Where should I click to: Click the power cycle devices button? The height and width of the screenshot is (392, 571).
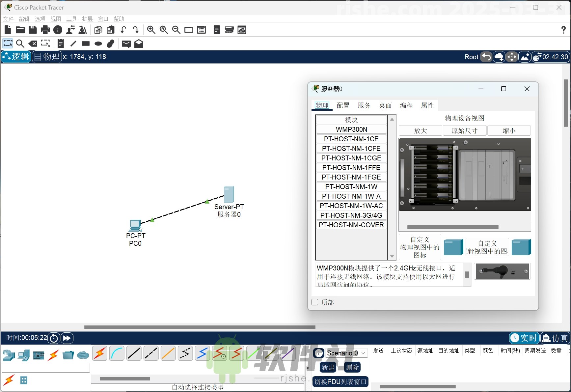(54, 338)
